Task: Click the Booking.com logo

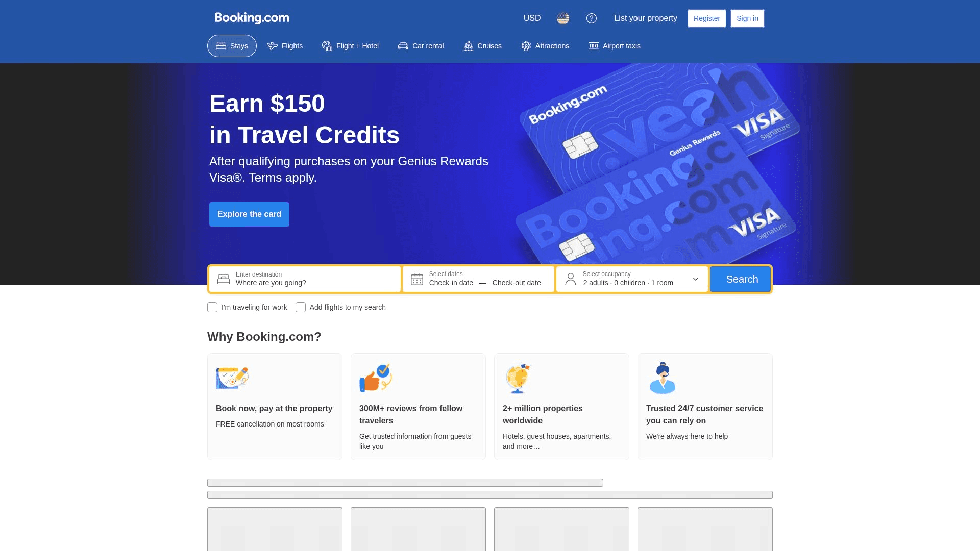Action: click(x=252, y=18)
